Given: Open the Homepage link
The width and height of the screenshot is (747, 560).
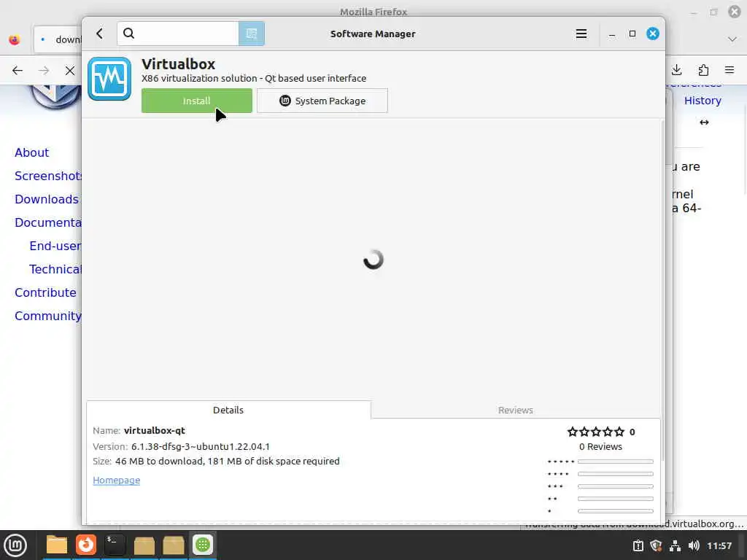Looking at the screenshot, I should (x=117, y=481).
